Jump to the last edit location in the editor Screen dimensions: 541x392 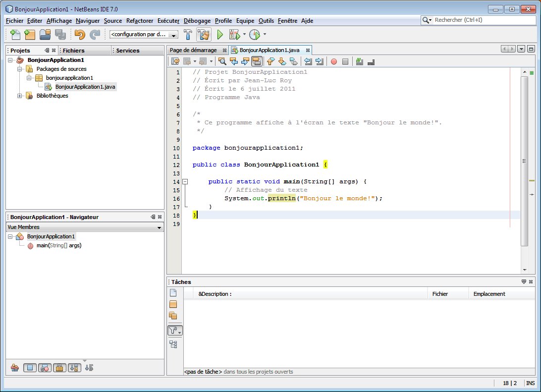tap(175, 61)
